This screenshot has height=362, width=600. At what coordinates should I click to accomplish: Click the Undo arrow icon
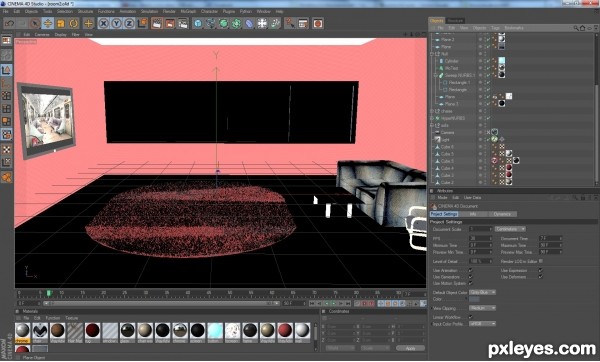pos(9,24)
